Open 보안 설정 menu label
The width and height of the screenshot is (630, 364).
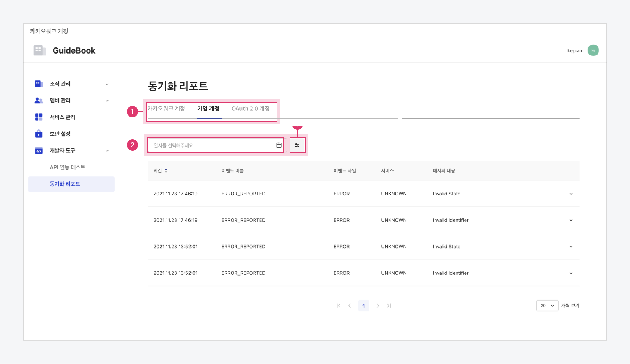[60, 134]
